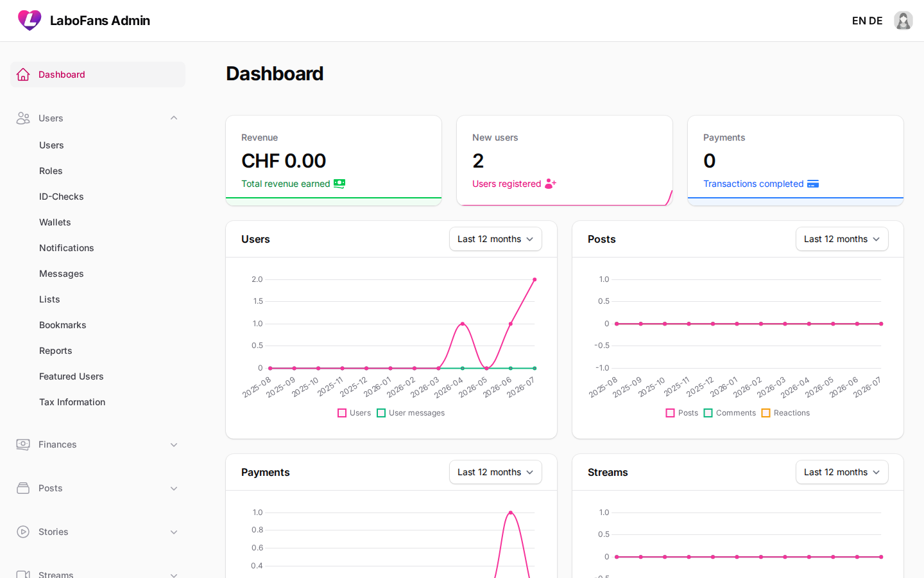Screen dimensions: 924x578
Task: Open the Users chart Last 12 months dropdown
Action: pyautogui.click(x=495, y=239)
